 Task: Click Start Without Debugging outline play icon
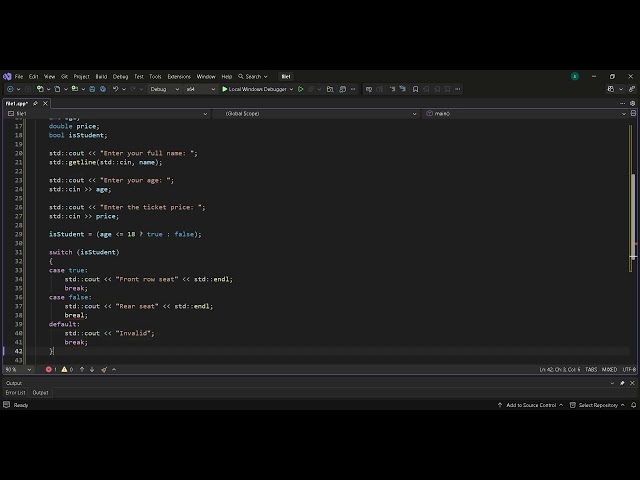[x=301, y=89]
